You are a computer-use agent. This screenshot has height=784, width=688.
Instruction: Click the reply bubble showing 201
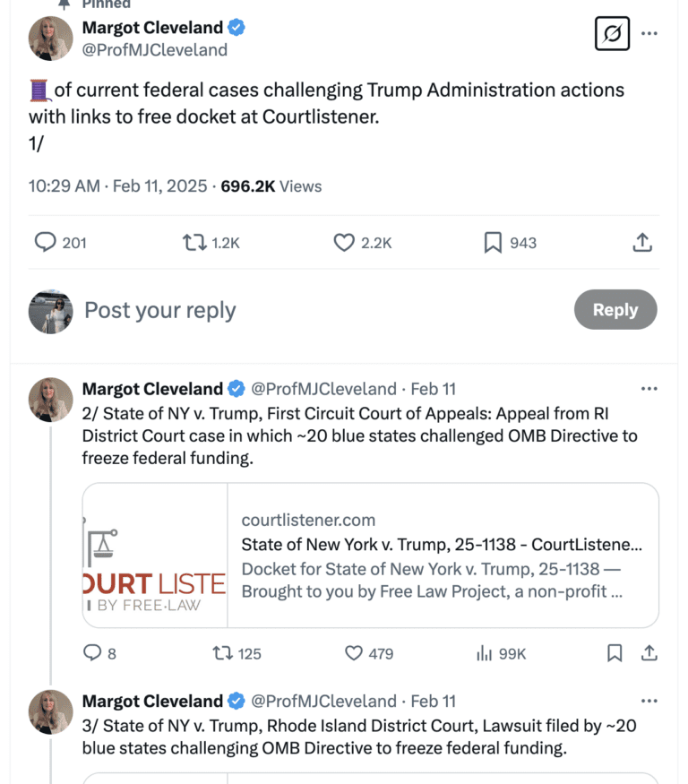pyautogui.click(x=61, y=243)
